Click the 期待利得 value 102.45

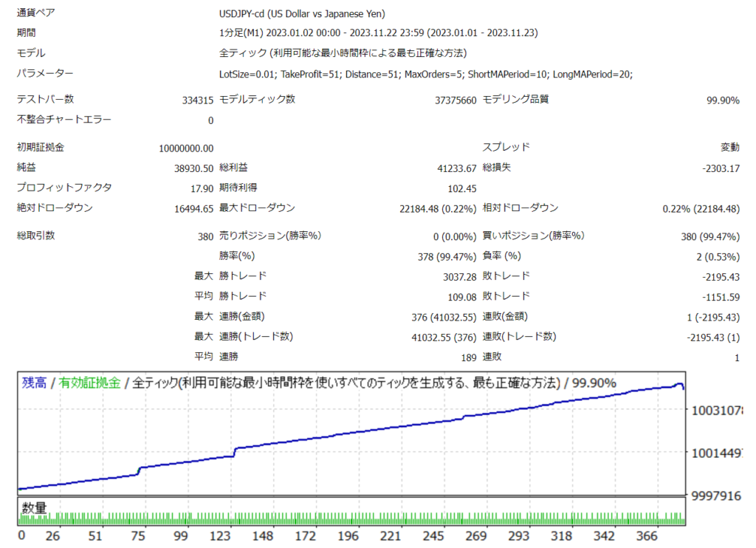461,188
